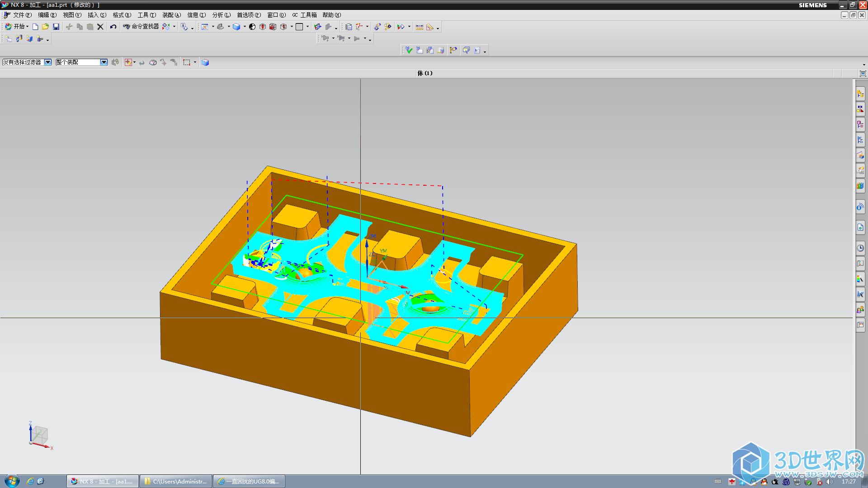Toggle the rectangle selection mode icon
868x488 pixels.
187,62
